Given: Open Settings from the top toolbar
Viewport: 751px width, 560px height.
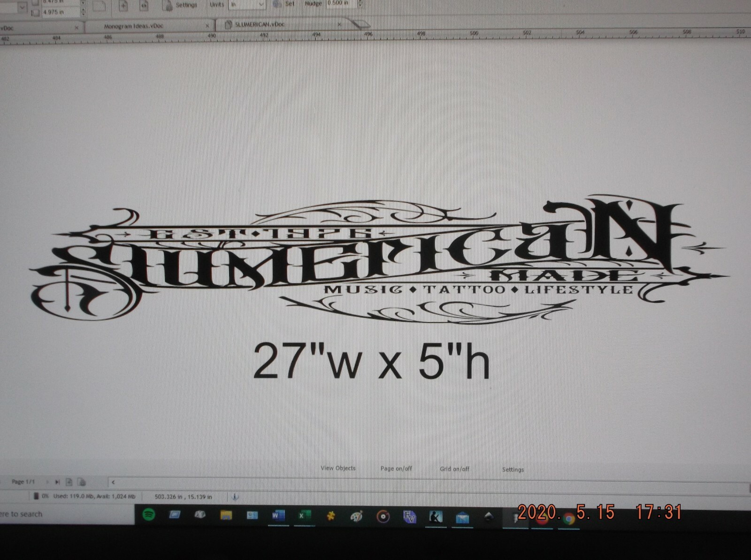Looking at the screenshot, I should click(185, 5).
